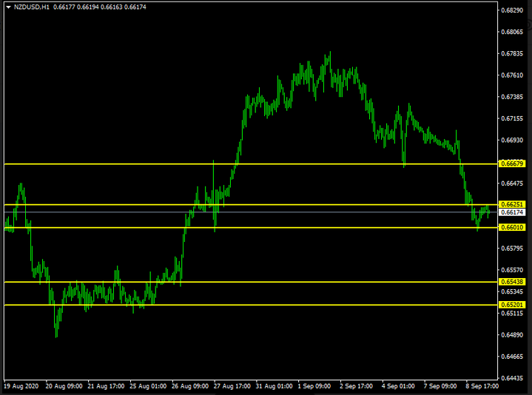Click the yellow 0.66679 price label

(x=513, y=163)
